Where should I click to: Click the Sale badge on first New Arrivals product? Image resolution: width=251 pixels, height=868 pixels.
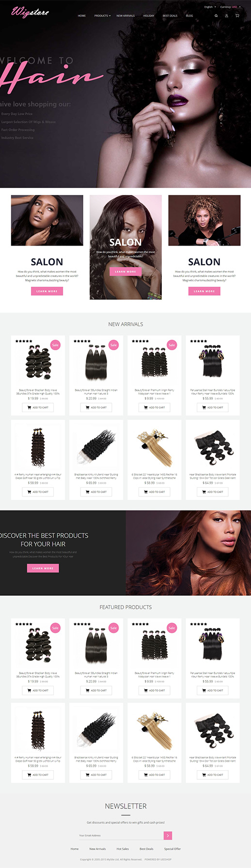55,345
